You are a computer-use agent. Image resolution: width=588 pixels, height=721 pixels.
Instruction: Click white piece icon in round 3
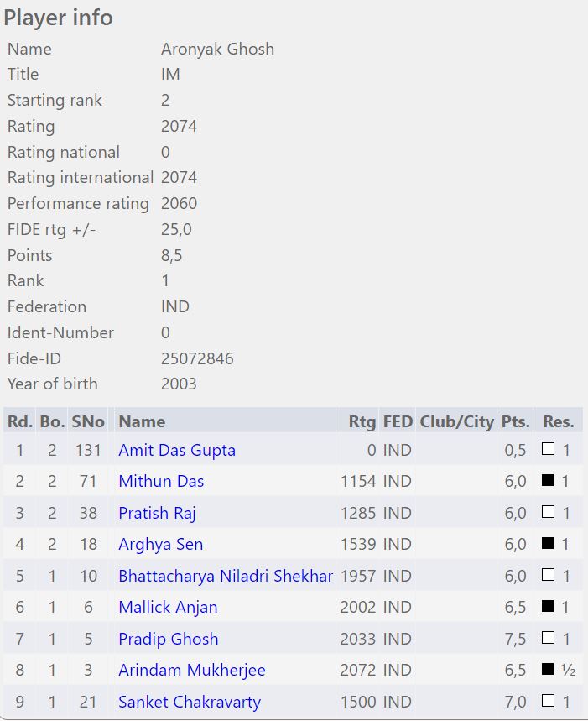click(549, 513)
